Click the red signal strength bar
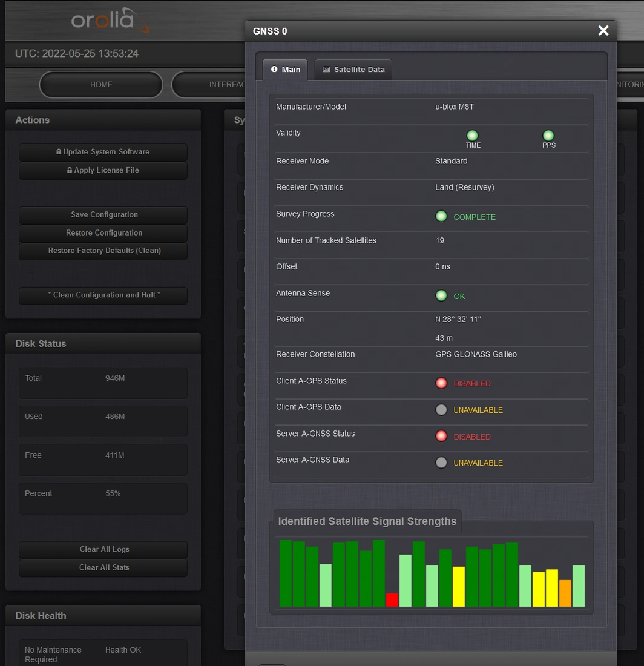This screenshot has height=666, width=644. pos(392,600)
